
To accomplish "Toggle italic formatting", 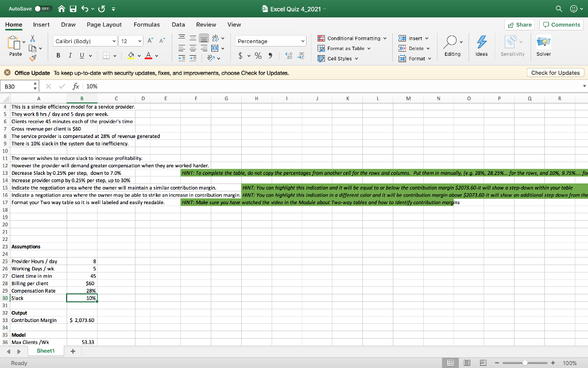I will click(72, 55).
